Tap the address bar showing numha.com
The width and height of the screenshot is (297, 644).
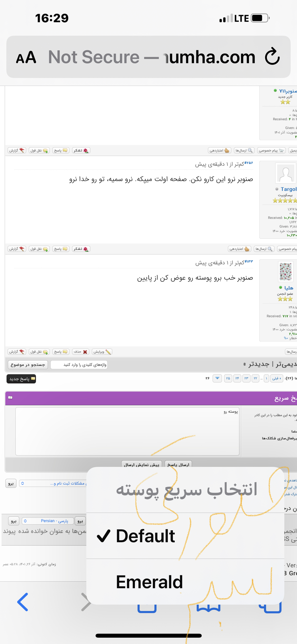tap(148, 57)
